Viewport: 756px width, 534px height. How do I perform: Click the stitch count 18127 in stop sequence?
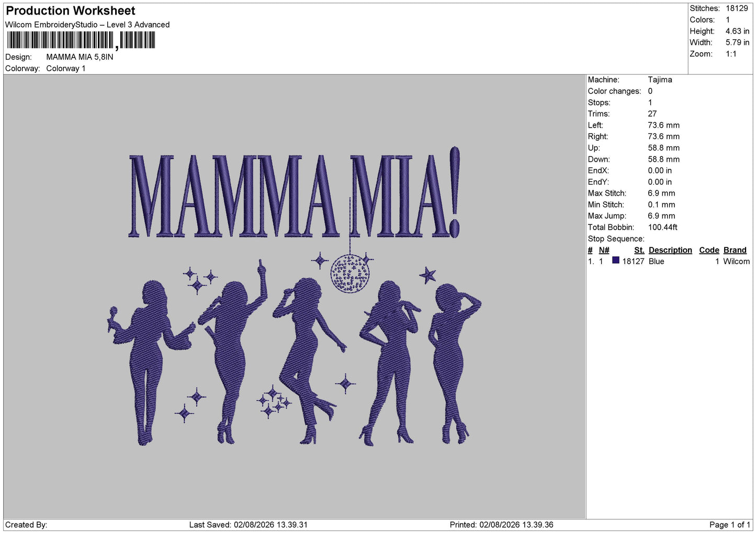coord(633,262)
